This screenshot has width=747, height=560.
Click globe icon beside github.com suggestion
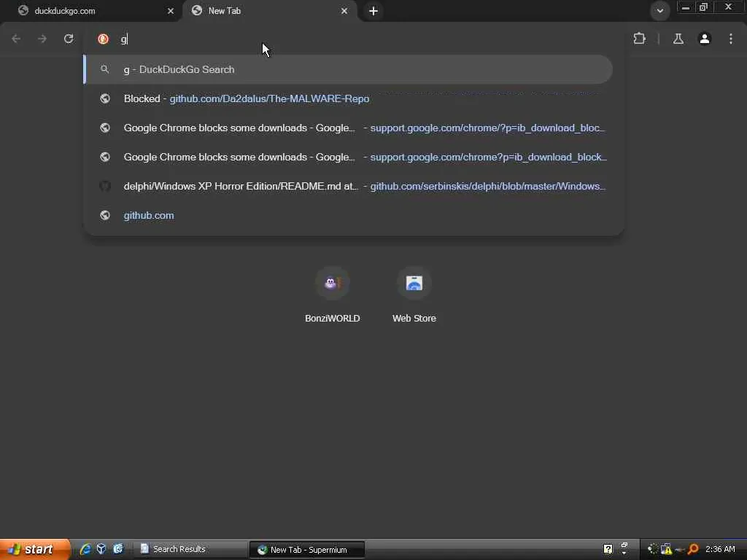pyautogui.click(x=105, y=215)
